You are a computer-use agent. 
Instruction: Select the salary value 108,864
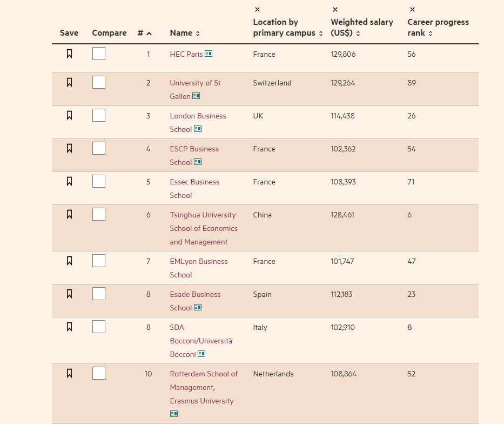tap(344, 374)
